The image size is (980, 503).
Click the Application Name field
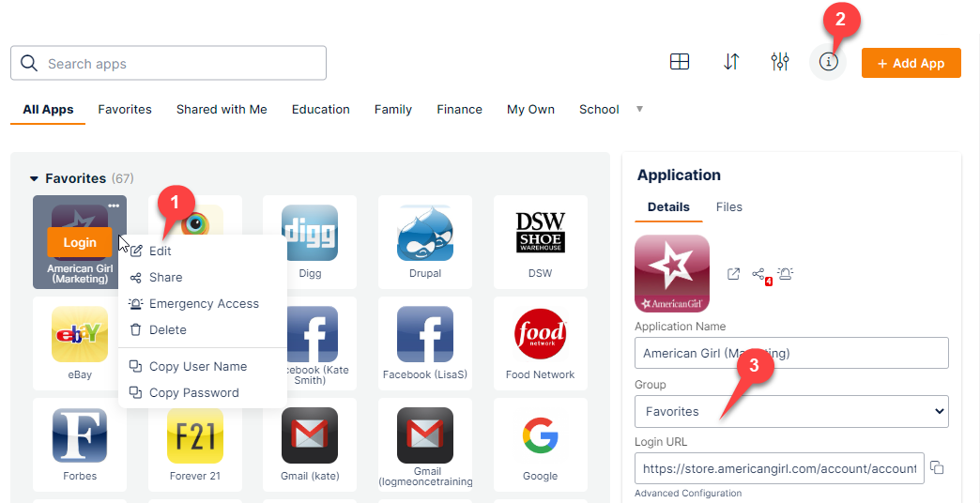coord(791,353)
